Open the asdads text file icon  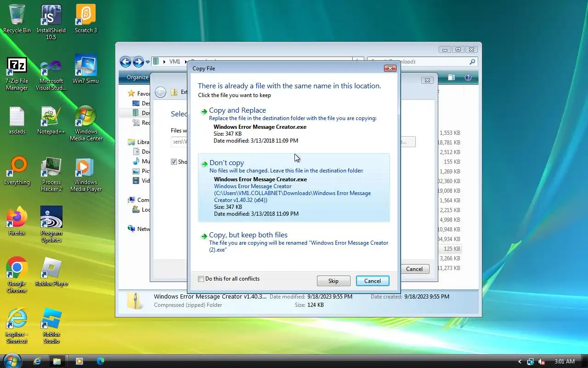click(17, 121)
